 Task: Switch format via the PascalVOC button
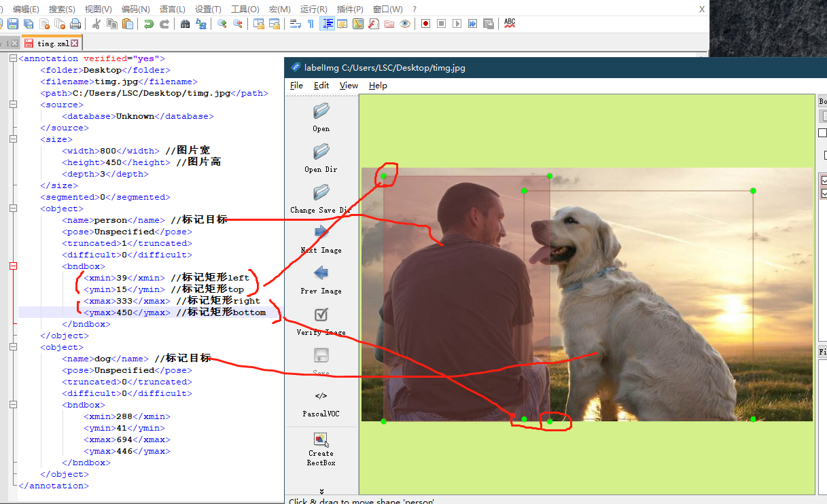coord(321,403)
